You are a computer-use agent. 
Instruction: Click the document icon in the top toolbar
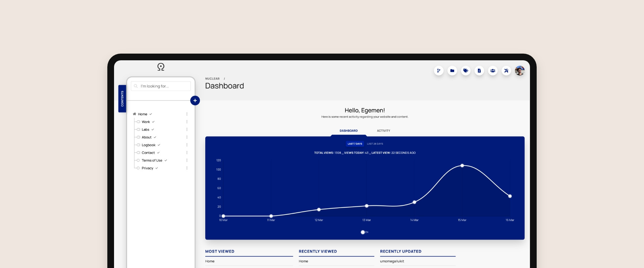479,71
